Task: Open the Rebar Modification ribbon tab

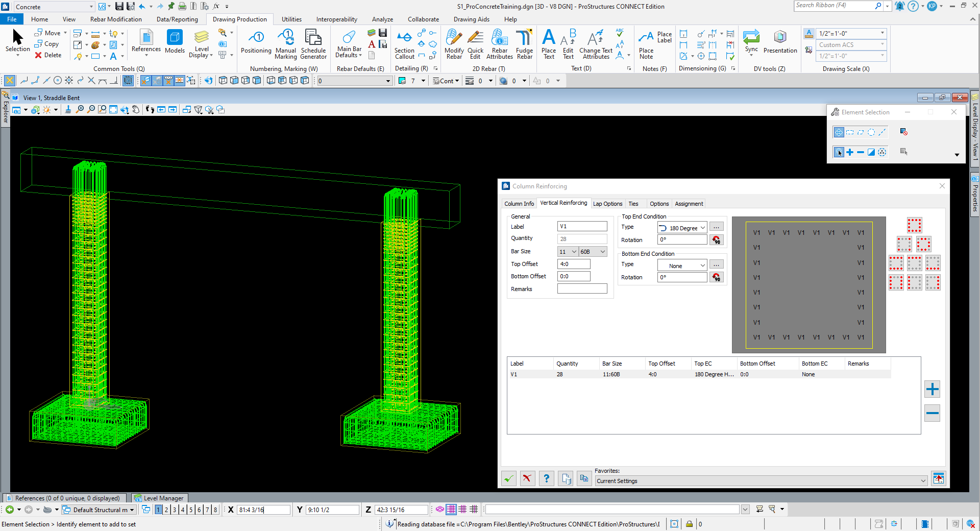Action: (x=116, y=19)
